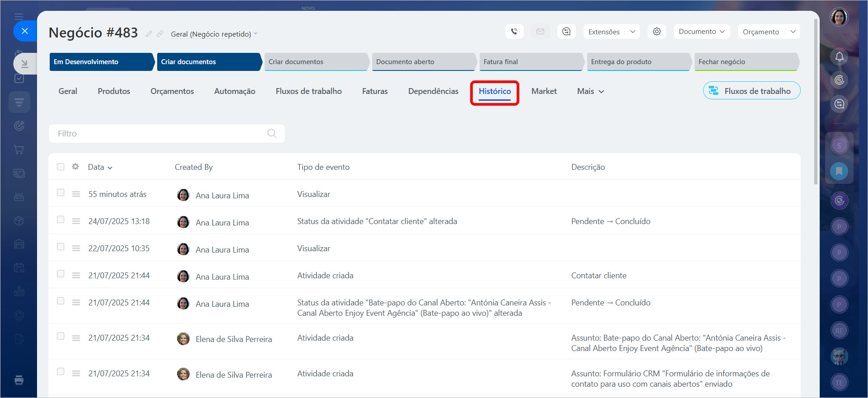Select the checkbox for 55 minutos atrás row

tap(61, 192)
